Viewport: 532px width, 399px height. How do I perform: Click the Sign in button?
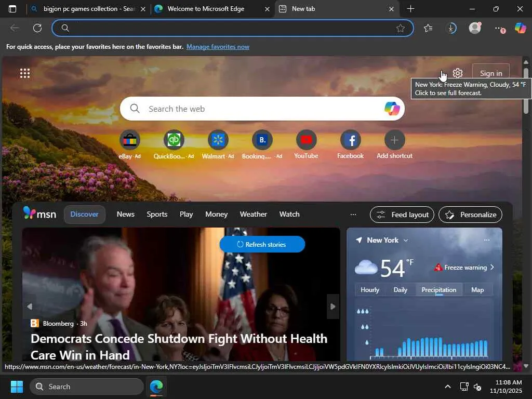point(491,73)
